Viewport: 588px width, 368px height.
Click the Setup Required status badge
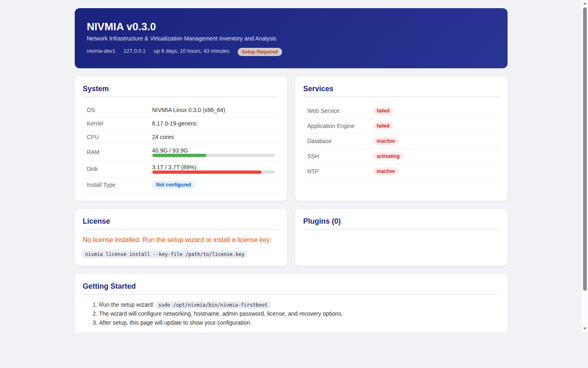[x=260, y=52]
